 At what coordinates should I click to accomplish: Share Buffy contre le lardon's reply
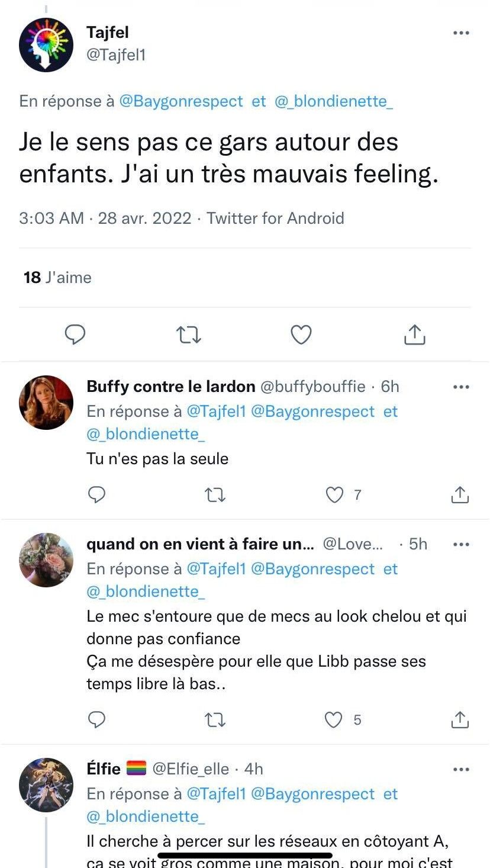point(460,494)
